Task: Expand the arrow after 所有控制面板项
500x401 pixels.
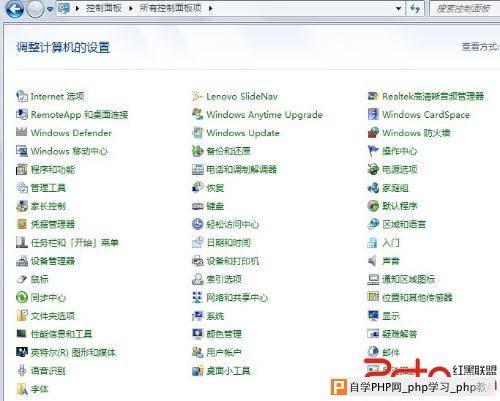Action: pos(210,8)
